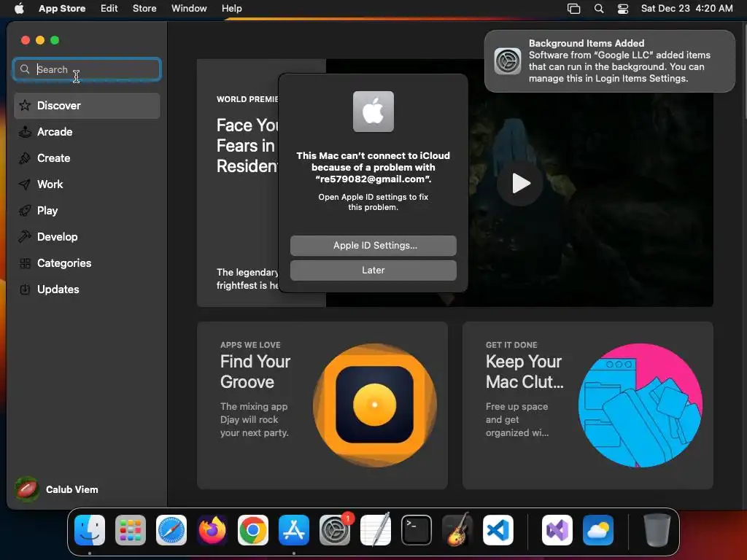Screen dimensions: 747x560
Task: Click the date and time clock
Action: pyautogui.click(x=686, y=8)
